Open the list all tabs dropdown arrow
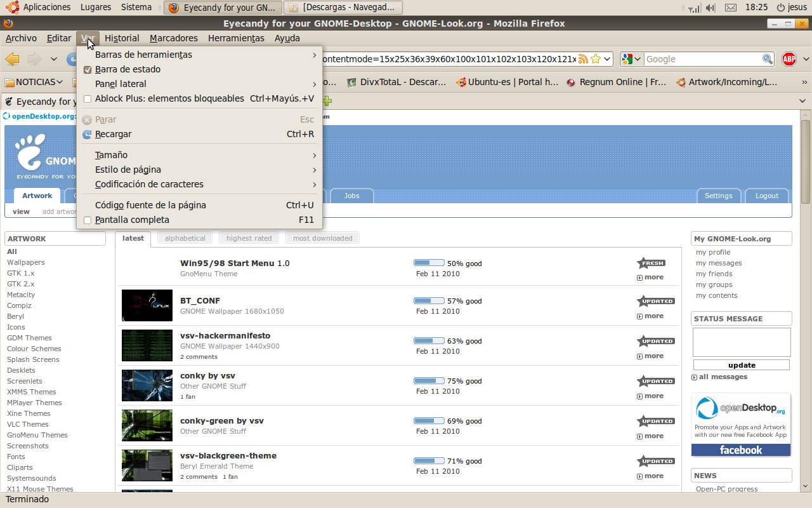 coord(801,101)
